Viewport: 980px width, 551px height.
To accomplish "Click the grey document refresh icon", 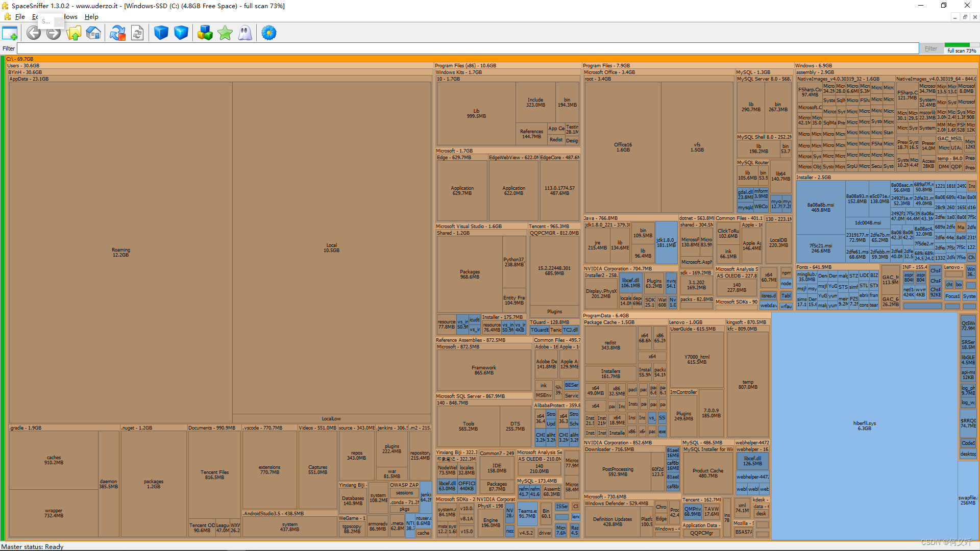I will pos(137,33).
